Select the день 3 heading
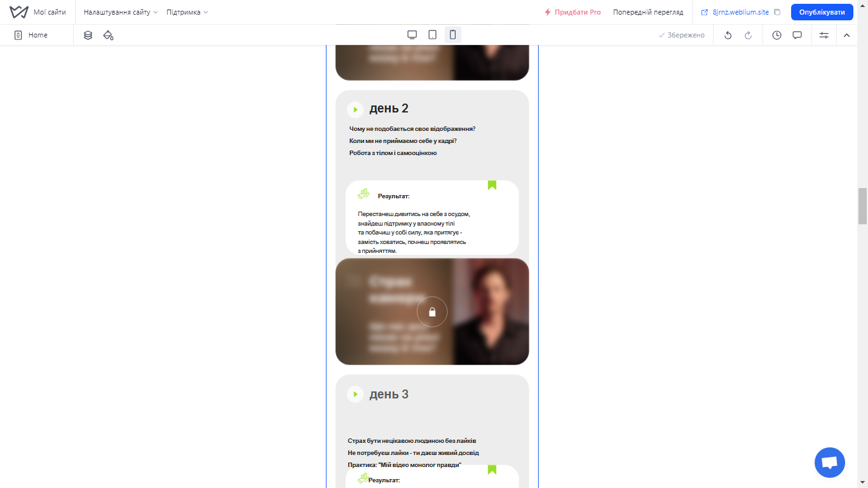The image size is (868, 488). [389, 394]
